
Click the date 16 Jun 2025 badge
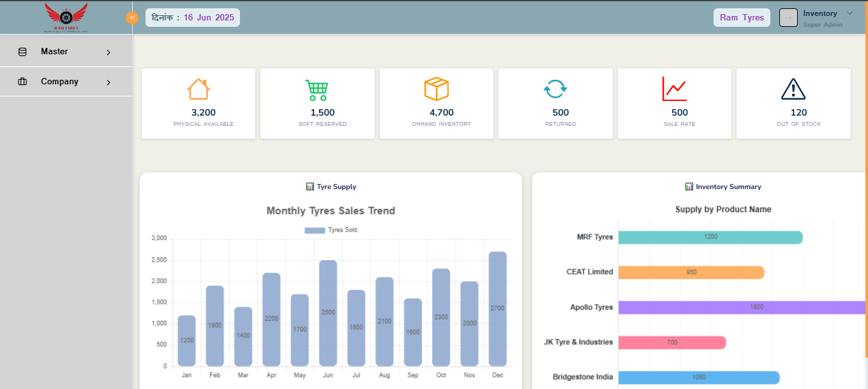(x=193, y=18)
